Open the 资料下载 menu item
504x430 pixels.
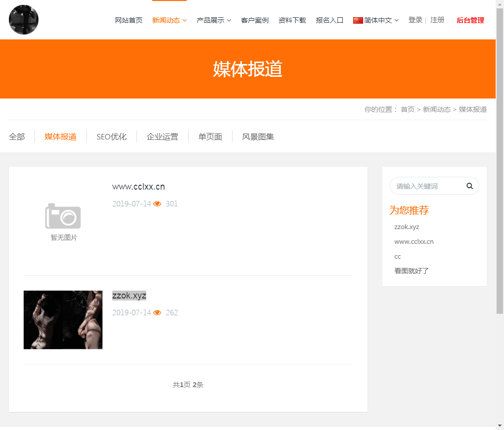pyautogui.click(x=292, y=20)
